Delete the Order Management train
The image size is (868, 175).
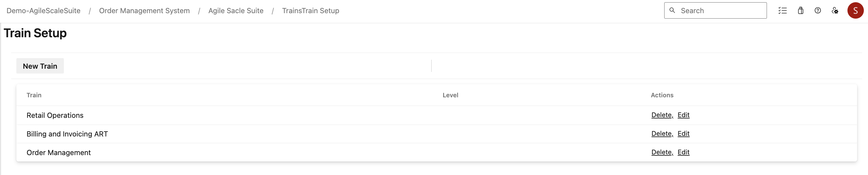(662, 152)
